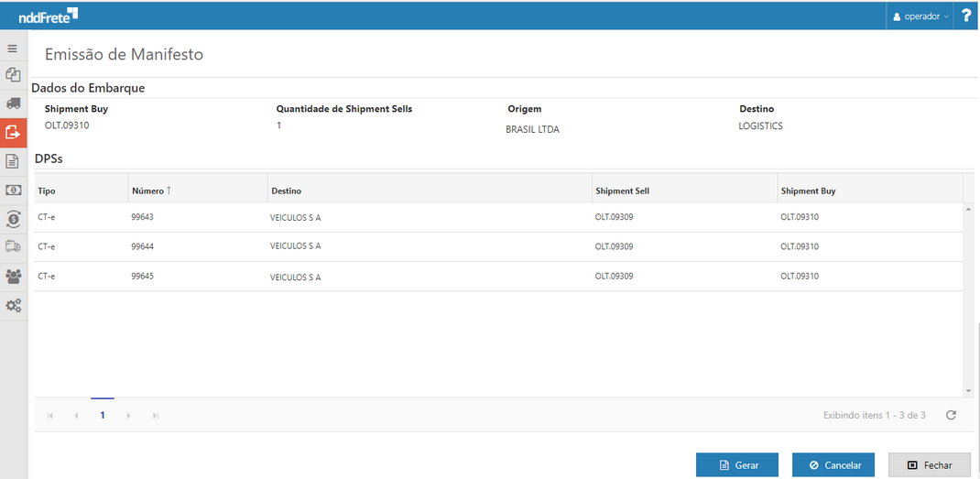Viewport: 980px width, 479px height.
Task: Open the solid truck sidebar icon
Action: tap(13, 103)
